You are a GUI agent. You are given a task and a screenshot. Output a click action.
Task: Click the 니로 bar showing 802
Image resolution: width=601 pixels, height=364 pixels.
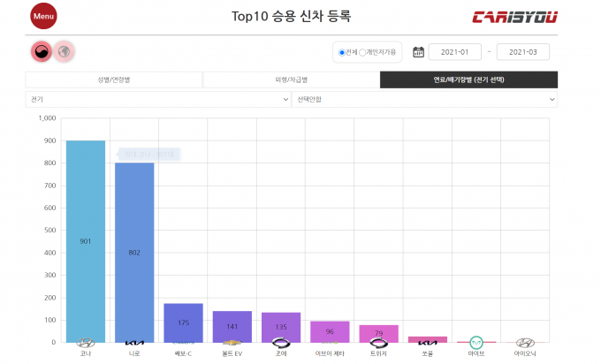134,252
